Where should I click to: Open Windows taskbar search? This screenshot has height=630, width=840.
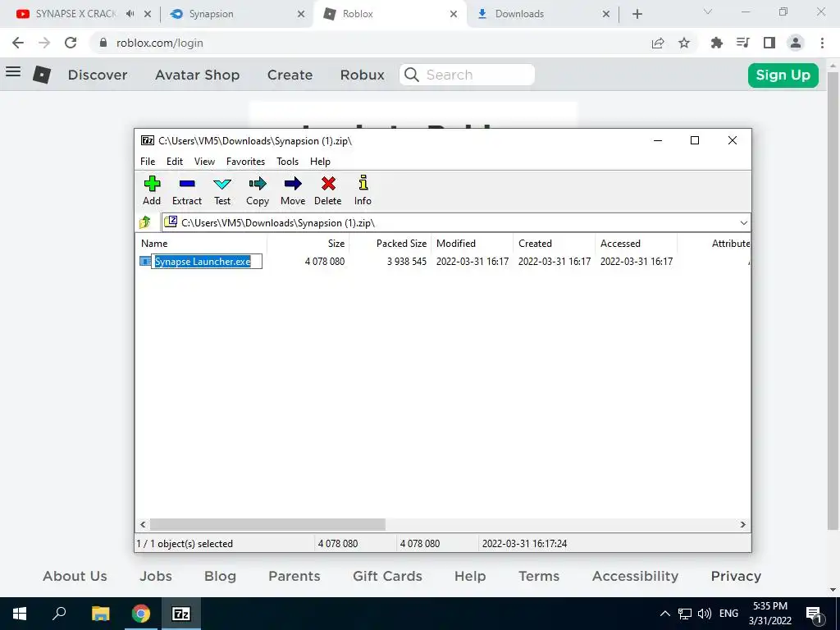click(x=59, y=614)
